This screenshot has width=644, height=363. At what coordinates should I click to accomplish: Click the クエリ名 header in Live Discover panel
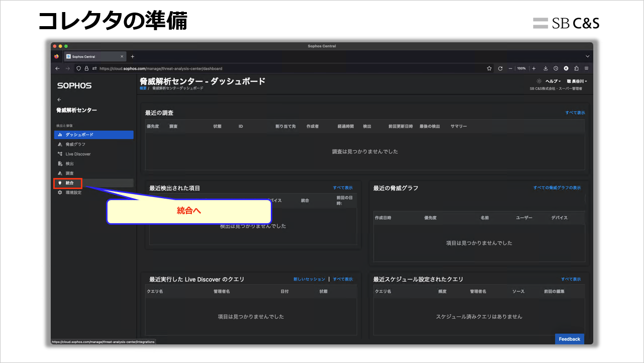coord(155,291)
